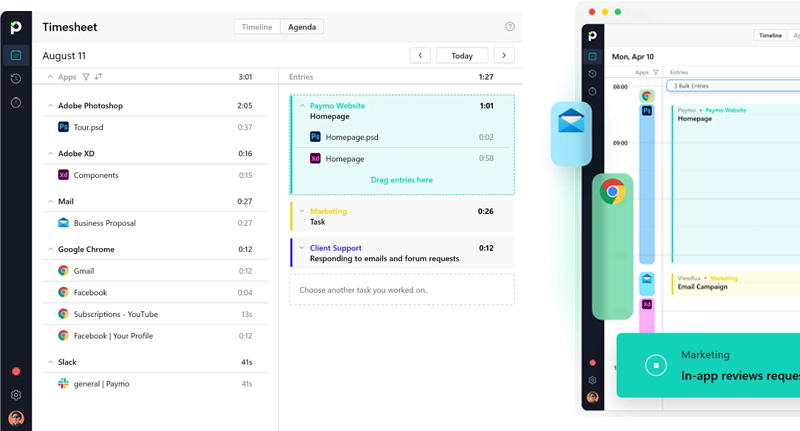Stop the Marketing timer in right window
800x431 pixels.
(x=656, y=365)
